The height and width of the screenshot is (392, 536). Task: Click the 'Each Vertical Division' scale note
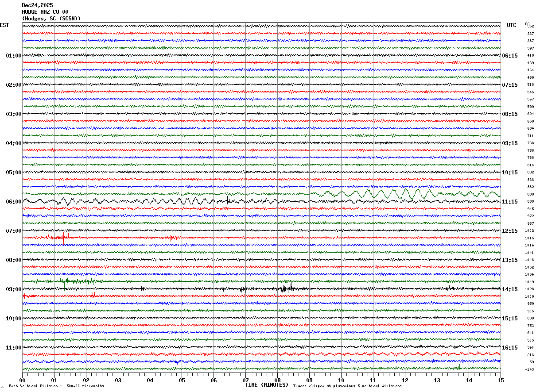pyautogui.click(x=56, y=386)
